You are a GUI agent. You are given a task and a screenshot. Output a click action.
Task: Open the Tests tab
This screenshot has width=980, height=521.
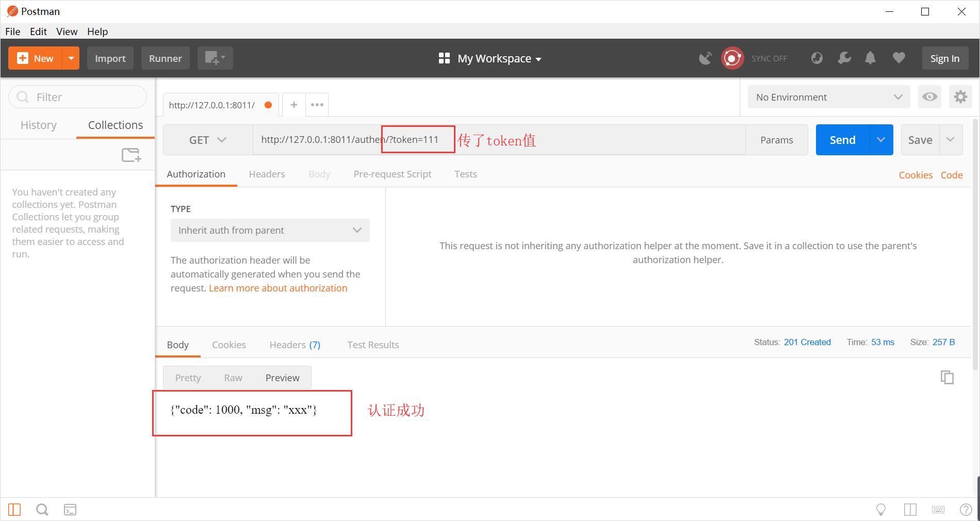click(466, 174)
